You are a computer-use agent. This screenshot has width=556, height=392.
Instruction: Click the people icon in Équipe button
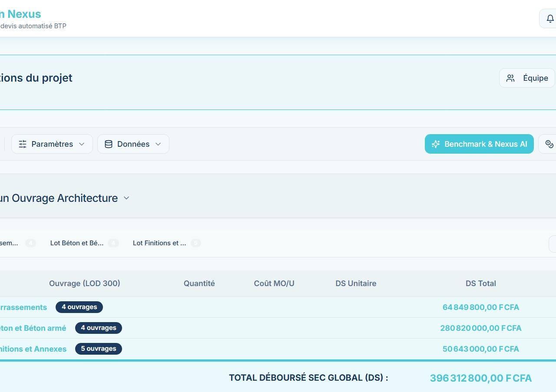pyautogui.click(x=510, y=78)
